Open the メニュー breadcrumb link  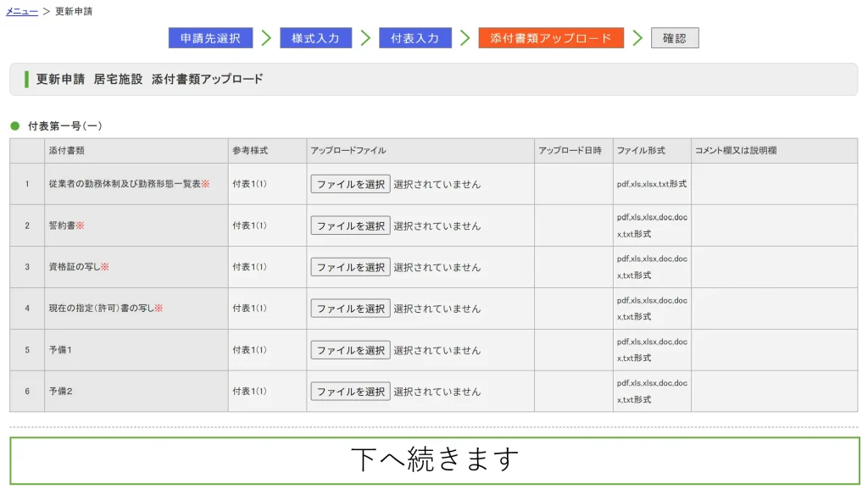pos(19,10)
